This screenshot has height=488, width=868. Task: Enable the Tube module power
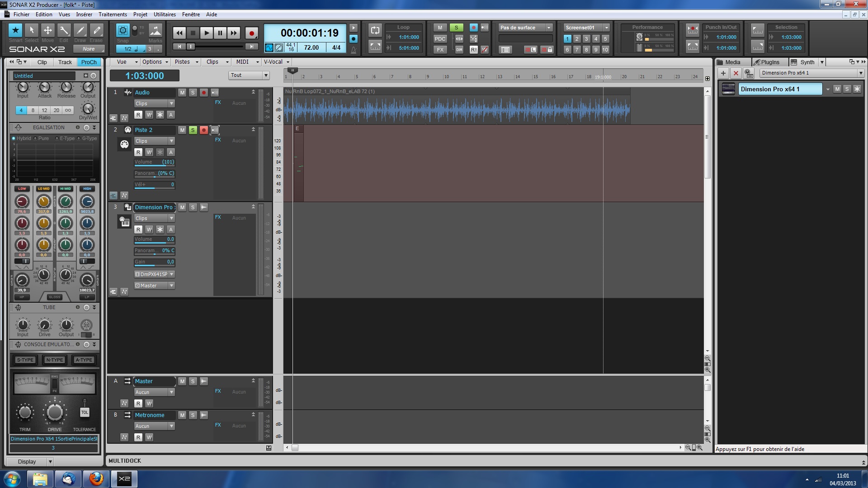click(x=86, y=307)
